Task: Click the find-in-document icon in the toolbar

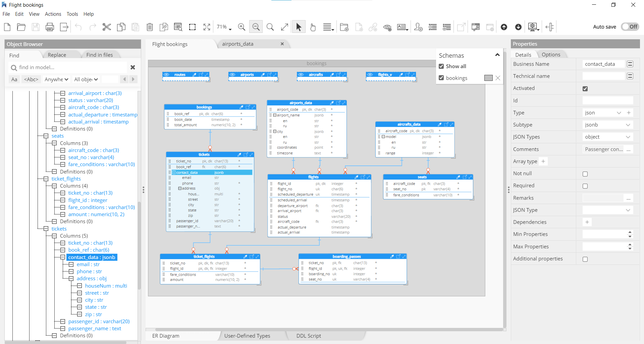Action: pos(178,27)
